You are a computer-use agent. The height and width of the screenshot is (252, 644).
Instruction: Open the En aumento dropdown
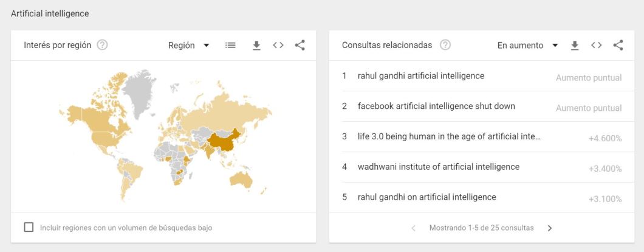tap(527, 45)
